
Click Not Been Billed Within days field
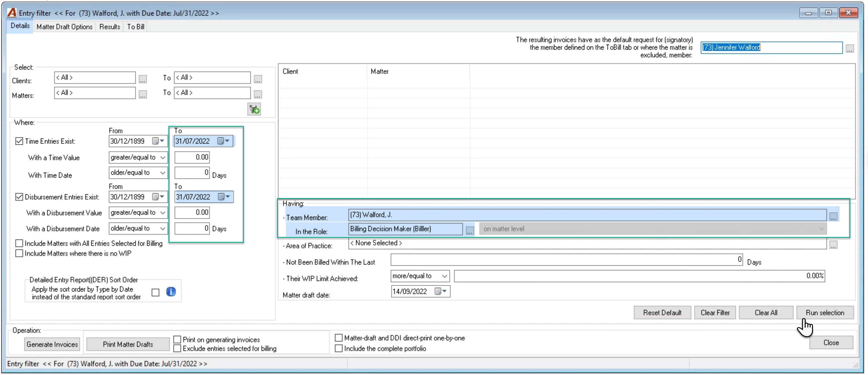tap(567, 260)
